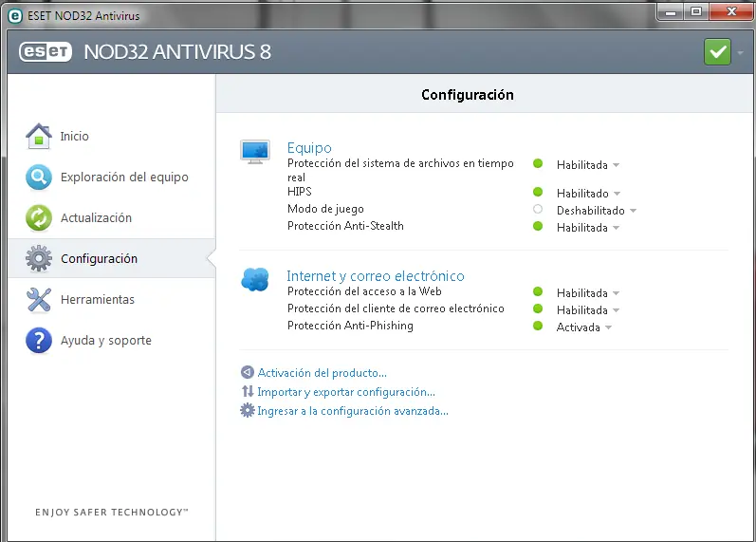Viewport: 756px width, 542px height.
Task: Click the ESET title bar app icon
Action: coord(15,16)
